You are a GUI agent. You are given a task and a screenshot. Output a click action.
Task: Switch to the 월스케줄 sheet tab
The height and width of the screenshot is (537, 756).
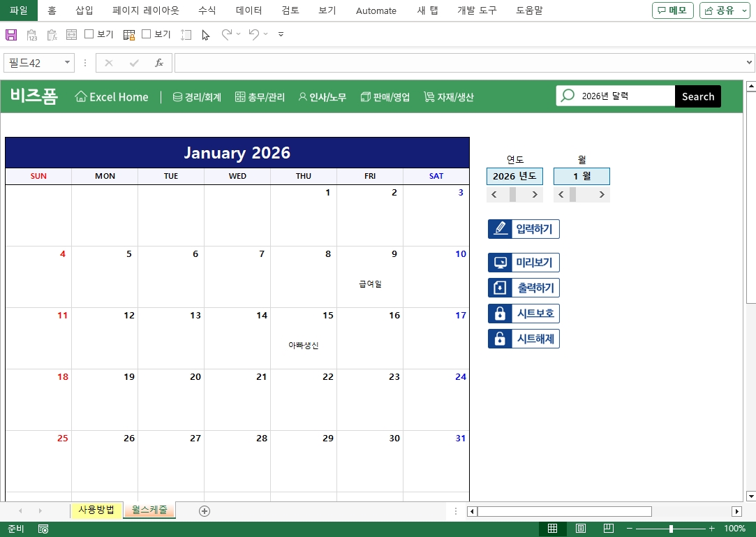[149, 510]
